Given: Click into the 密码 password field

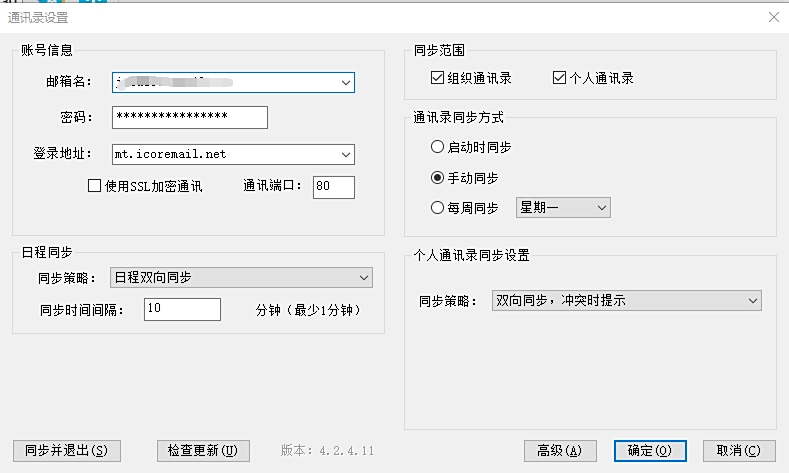Looking at the screenshot, I should (x=190, y=118).
